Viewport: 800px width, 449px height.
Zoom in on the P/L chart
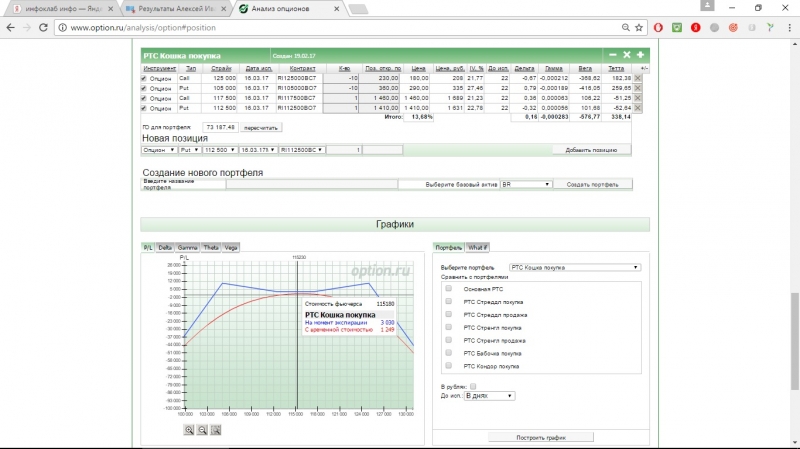coord(189,430)
